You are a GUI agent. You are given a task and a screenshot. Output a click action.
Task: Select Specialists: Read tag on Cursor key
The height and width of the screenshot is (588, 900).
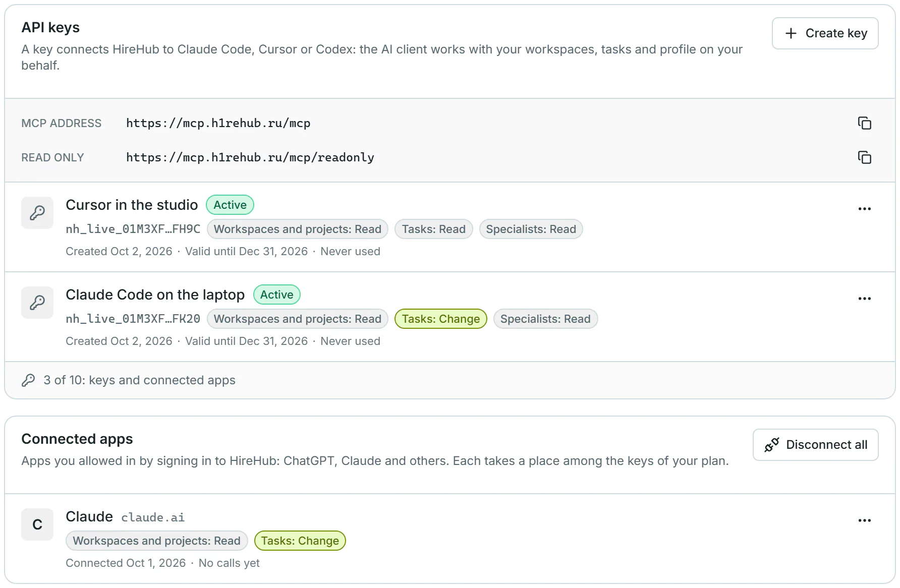(x=531, y=229)
